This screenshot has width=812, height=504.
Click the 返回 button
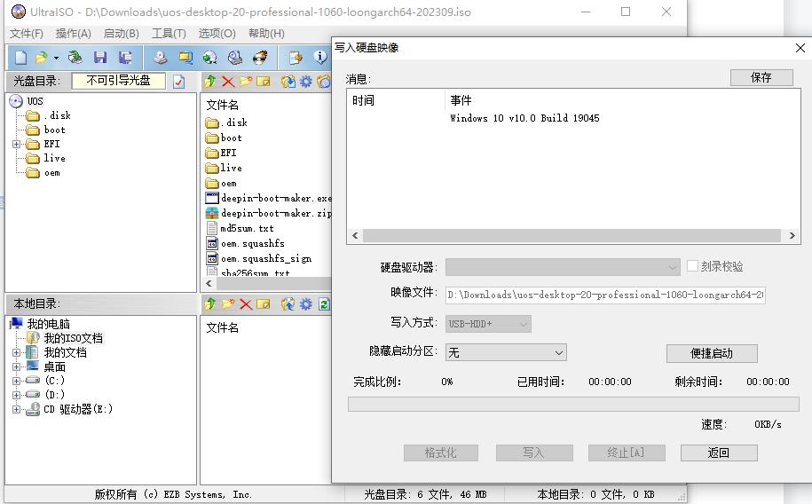point(719,453)
